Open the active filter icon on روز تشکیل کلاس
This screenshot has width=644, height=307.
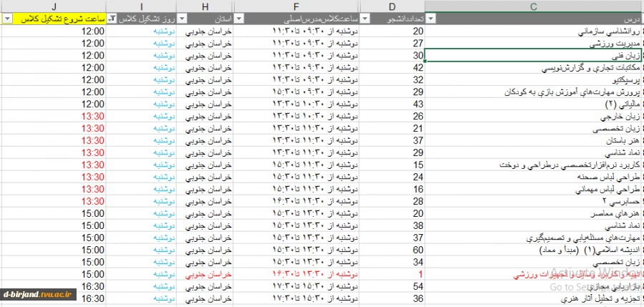point(112,19)
